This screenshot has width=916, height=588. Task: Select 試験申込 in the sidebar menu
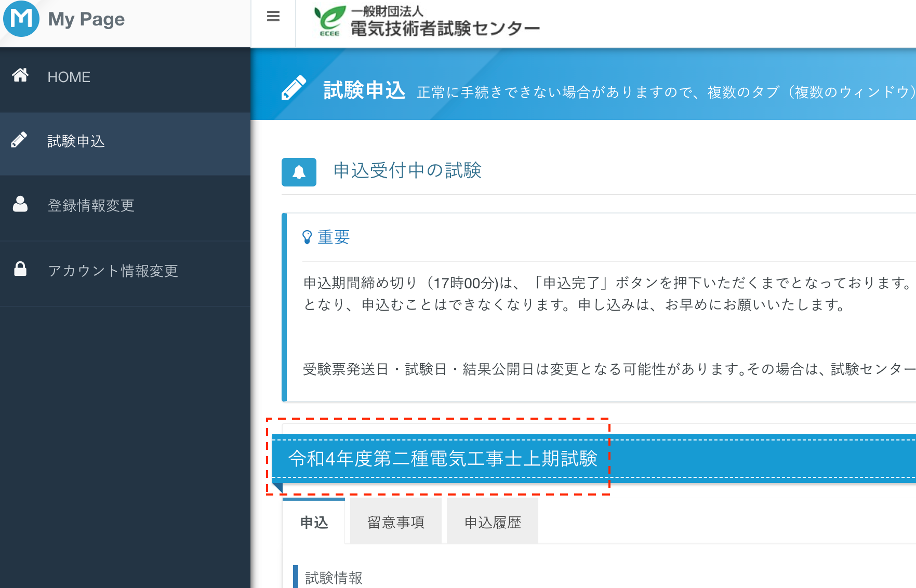click(76, 141)
